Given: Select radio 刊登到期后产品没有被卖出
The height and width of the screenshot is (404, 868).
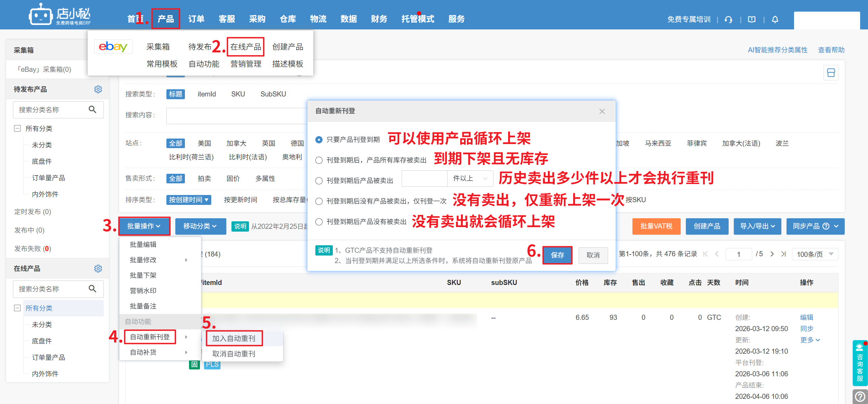Looking at the screenshot, I should 319,222.
